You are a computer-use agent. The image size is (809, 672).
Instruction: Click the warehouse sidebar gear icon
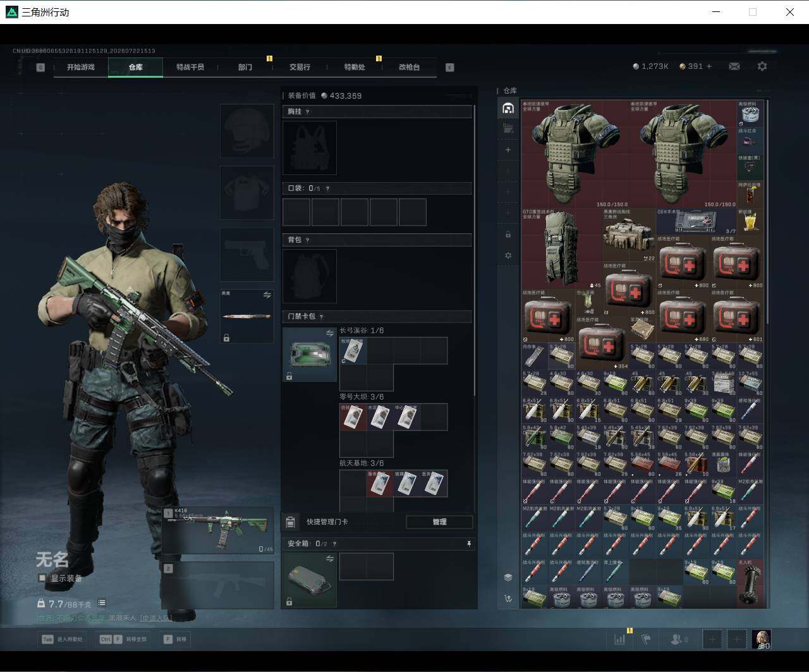(508, 255)
